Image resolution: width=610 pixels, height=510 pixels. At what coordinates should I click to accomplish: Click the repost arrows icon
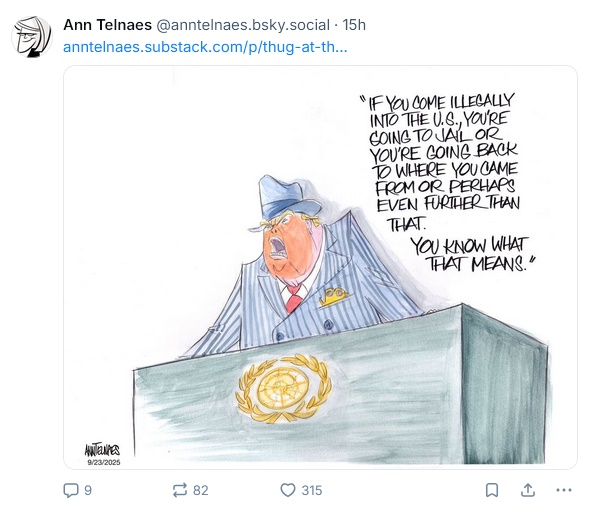[180, 490]
